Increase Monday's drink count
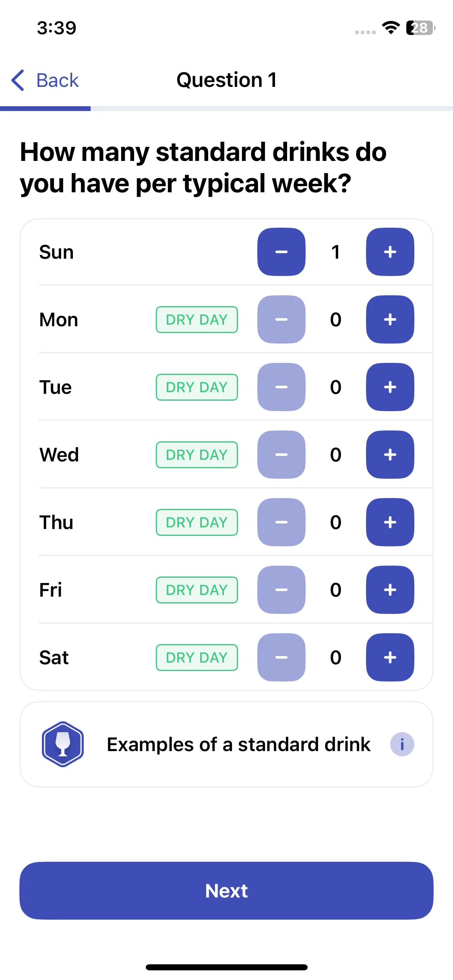This screenshot has width=453, height=980. [x=390, y=319]
